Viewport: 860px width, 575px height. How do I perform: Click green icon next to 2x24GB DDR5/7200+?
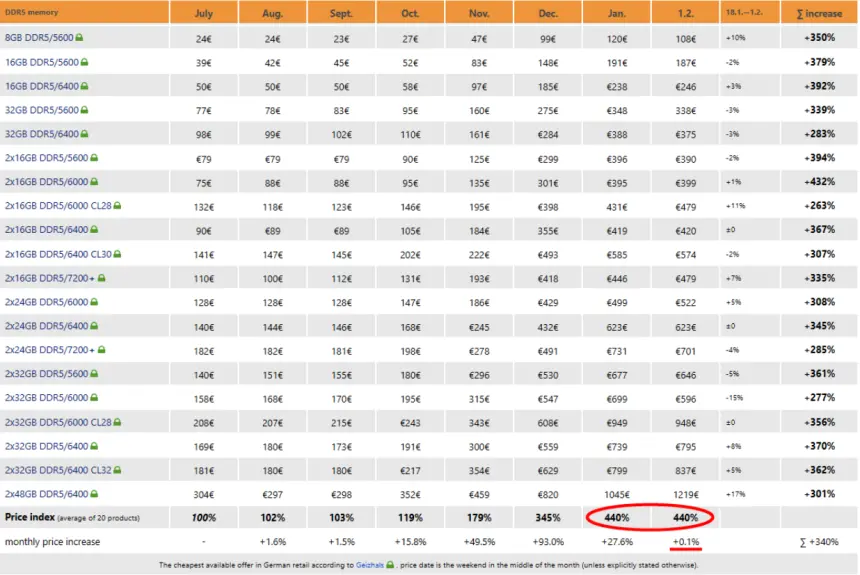click(101, 350)
